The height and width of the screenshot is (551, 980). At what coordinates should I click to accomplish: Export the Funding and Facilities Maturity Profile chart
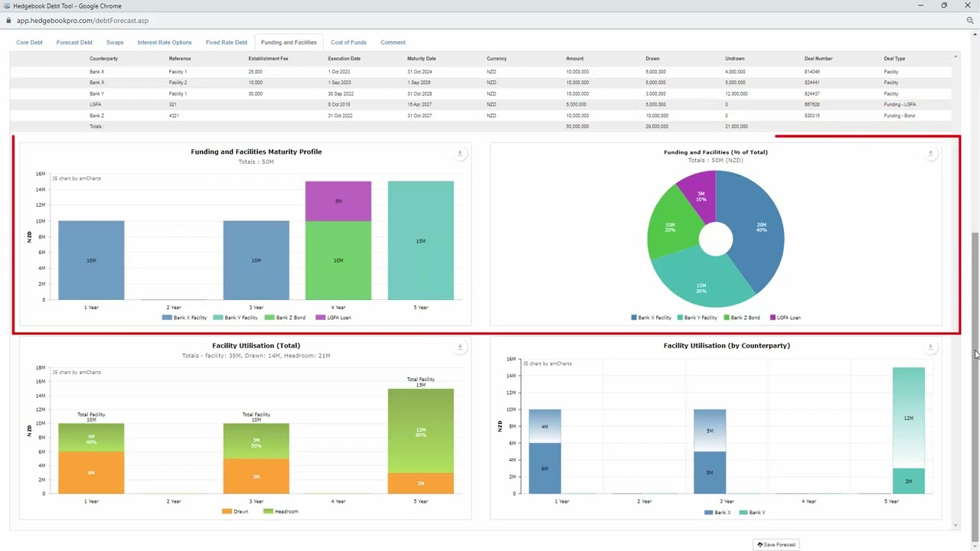(x=460, y=154)
